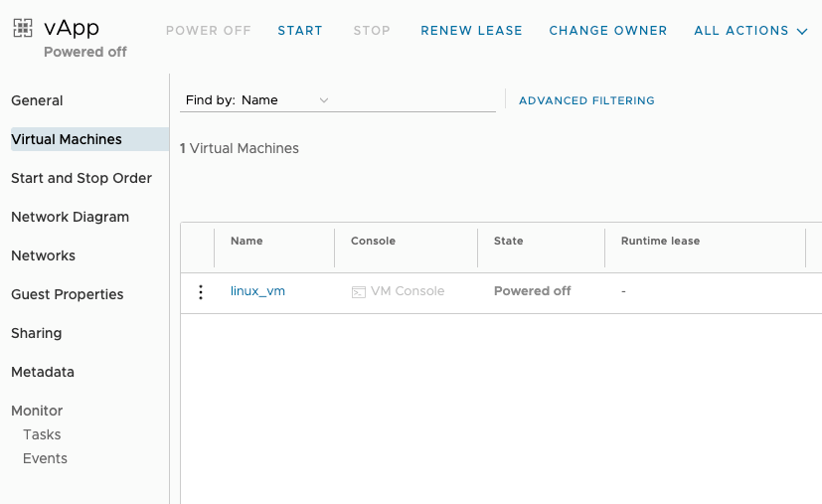View Events under Monitor
This screenshot has width=822, height=504.
(45, 458)
